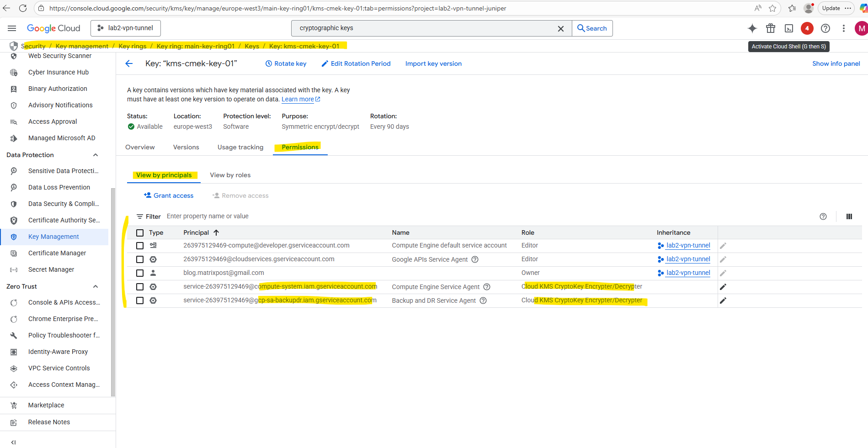Viewport: 868px width, 448px height.
Task: Edit Compute Engine Service Agent principal pencil
Action: point(723,287)
